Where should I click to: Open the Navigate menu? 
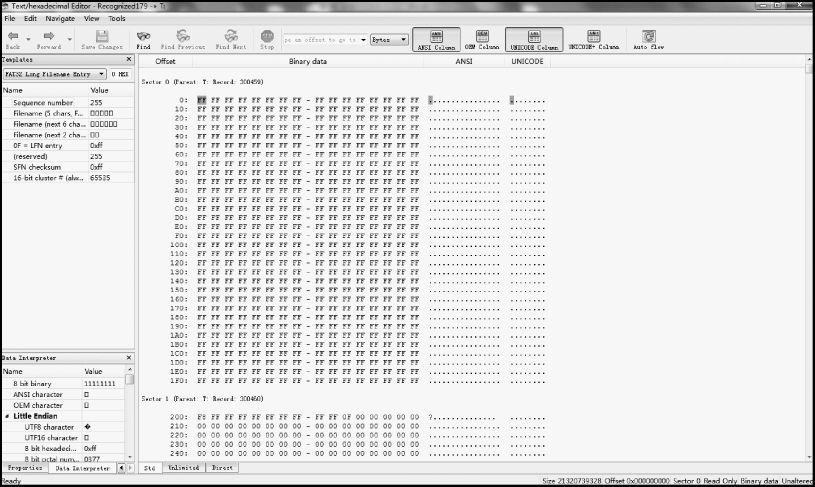click(60, 18)
